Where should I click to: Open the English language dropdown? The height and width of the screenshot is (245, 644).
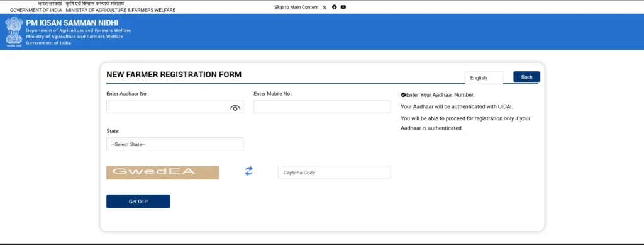(484, 77)
